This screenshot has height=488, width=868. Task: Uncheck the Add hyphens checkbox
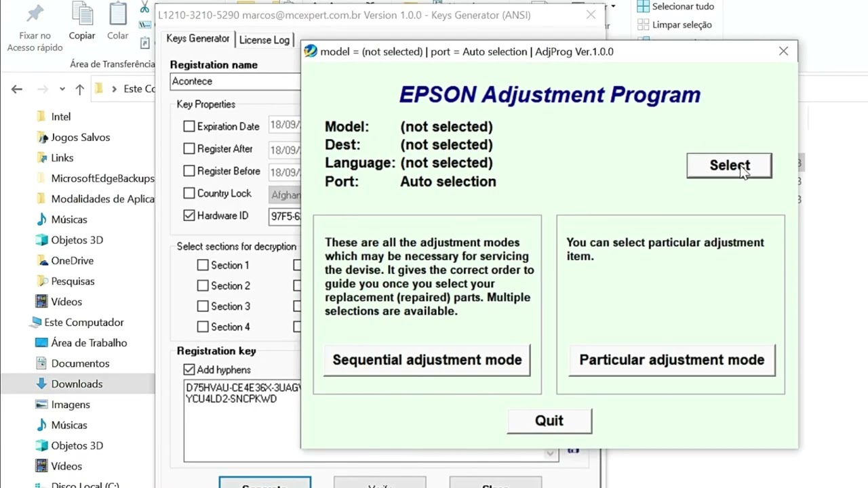(189, 369)
